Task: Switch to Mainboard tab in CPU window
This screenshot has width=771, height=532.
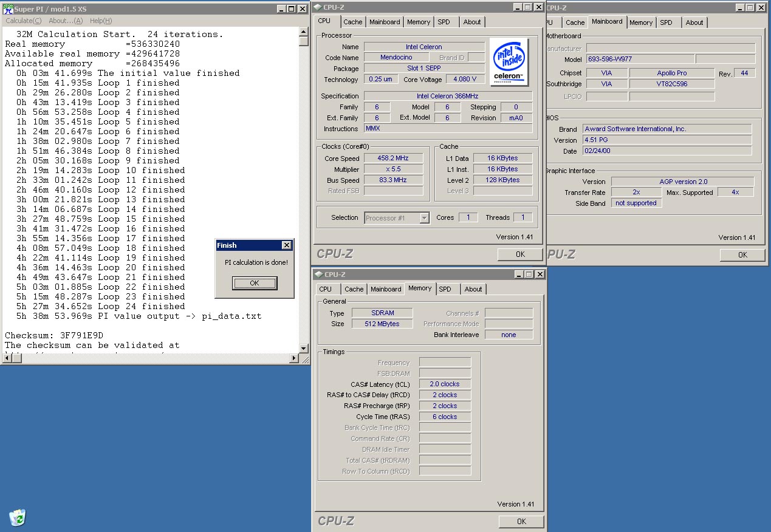Action: coord(385,22)
